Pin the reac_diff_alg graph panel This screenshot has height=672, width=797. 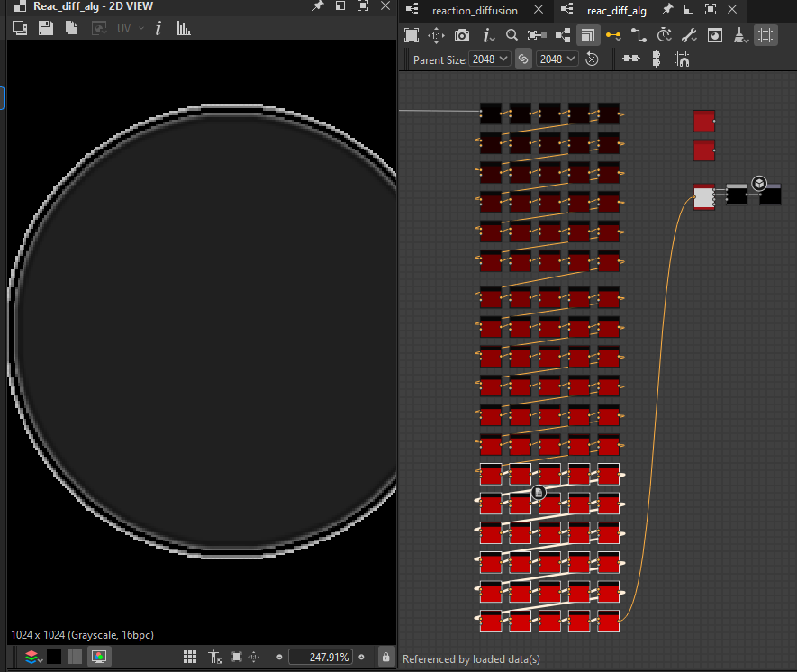(x=667, y=9)
